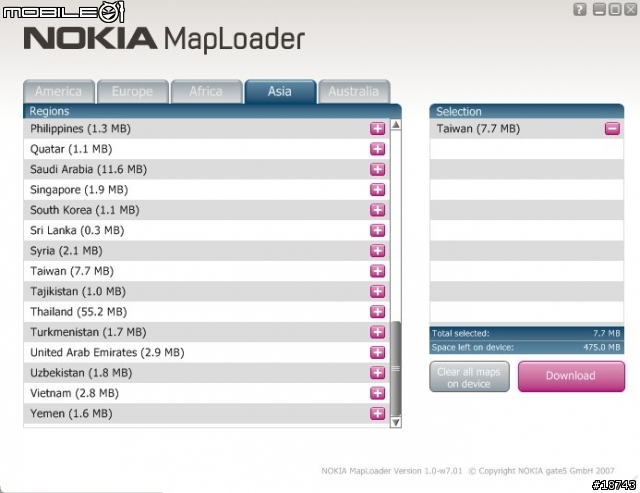The height and width of the screenshot is (493, 640).
Task: Switch to the Europe tab
Action: point(133,91)
